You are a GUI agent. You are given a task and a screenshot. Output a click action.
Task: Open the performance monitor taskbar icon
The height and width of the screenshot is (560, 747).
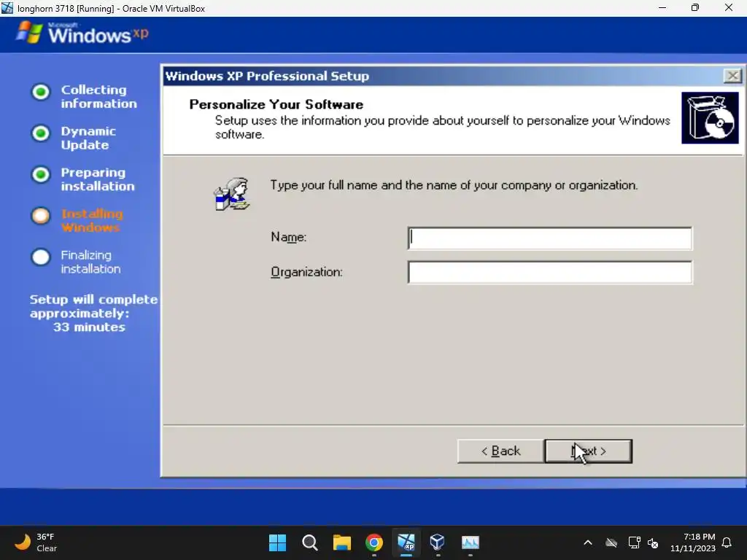point(471,542)
